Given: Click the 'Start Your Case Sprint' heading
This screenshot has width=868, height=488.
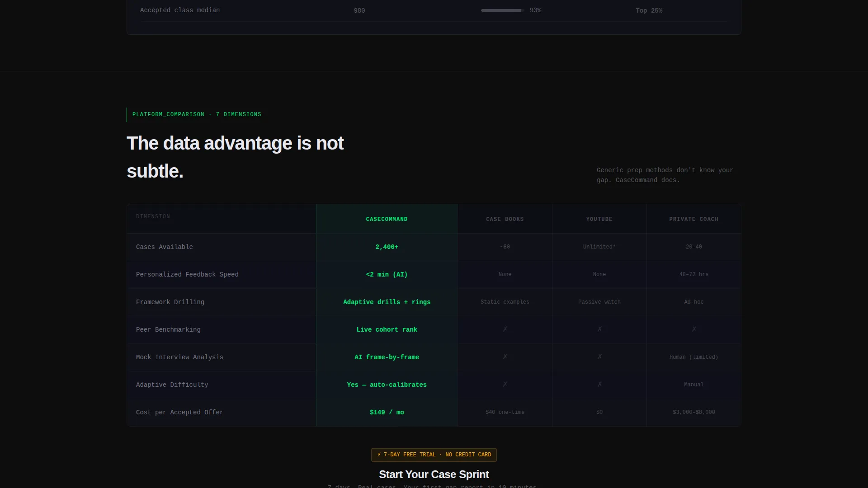Looking at the screenshot, I should [434, 474].
